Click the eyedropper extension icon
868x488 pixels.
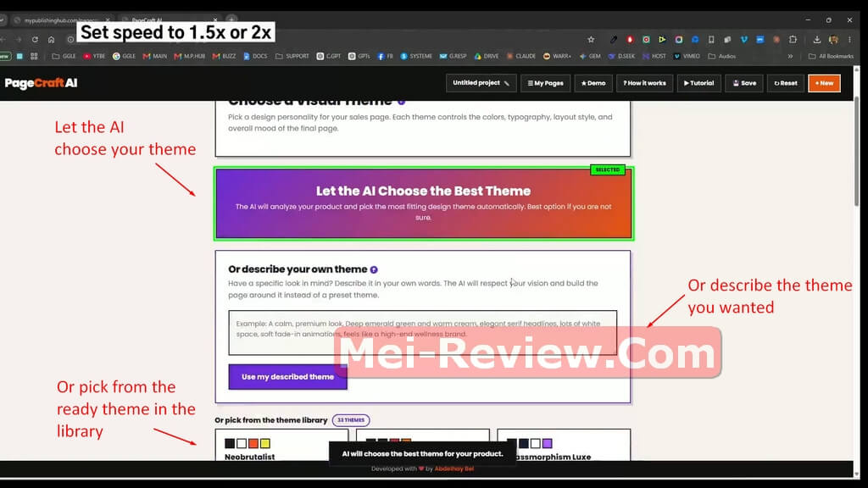614,40
